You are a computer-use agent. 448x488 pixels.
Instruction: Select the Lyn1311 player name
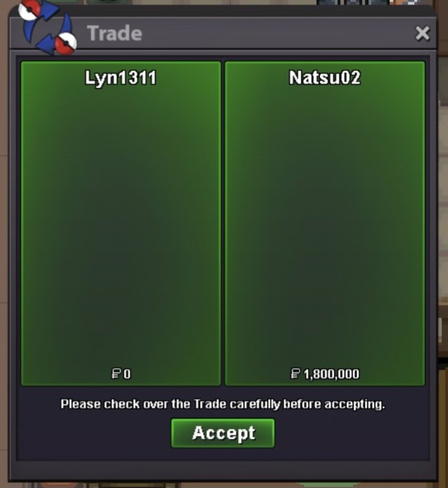[120, 77]
